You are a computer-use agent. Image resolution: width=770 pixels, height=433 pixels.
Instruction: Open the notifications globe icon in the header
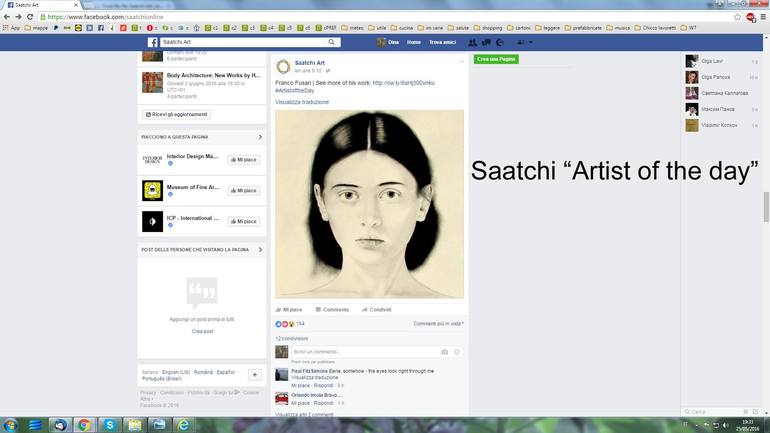click(x=499, y=43)
